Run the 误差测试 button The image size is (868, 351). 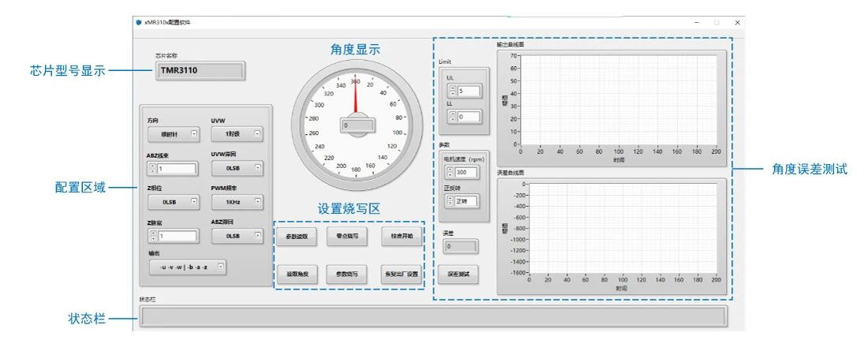click(458, 274)
